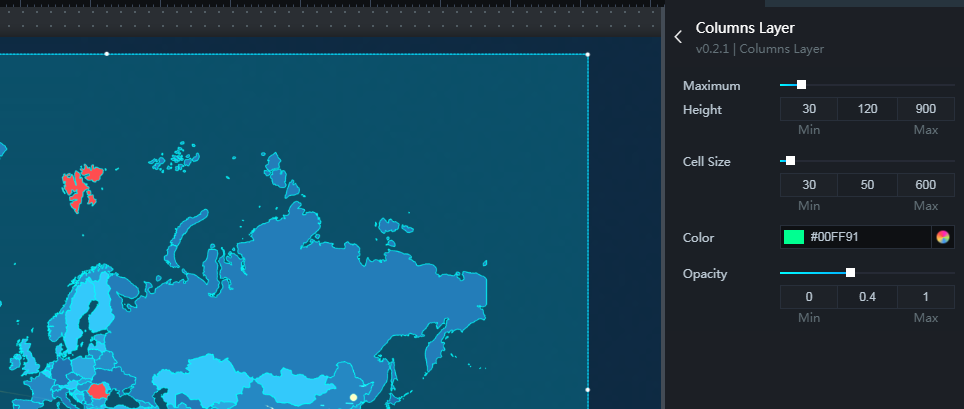The height and width of the screenshot is (409, 964).
Task: Click light-blue Mongolia on the map
Action: [x=295, y=385]
